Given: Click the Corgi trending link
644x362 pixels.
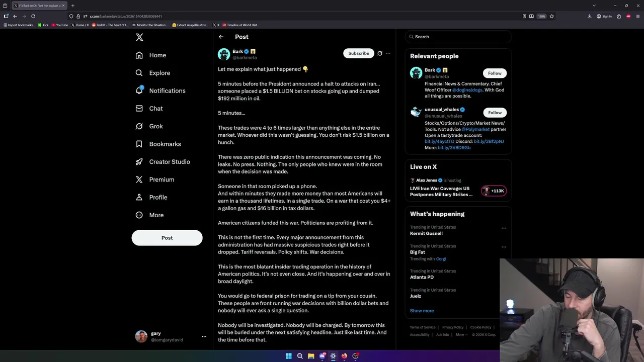Looking at the screenshot, I should [x=441, y=259].
